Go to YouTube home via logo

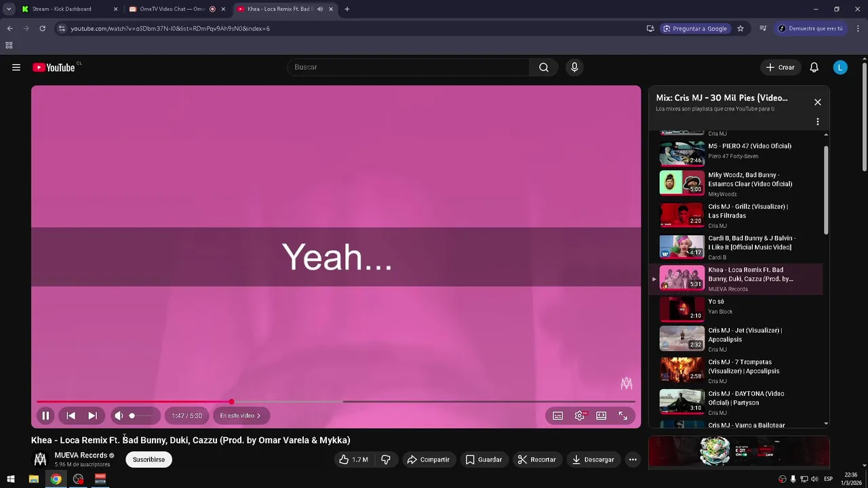(x=54, y=67)
